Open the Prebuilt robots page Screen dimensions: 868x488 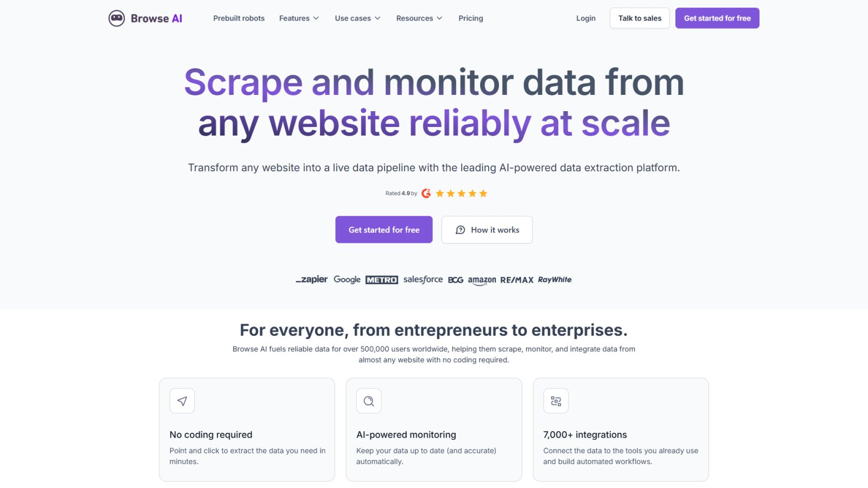coord(239,18)
